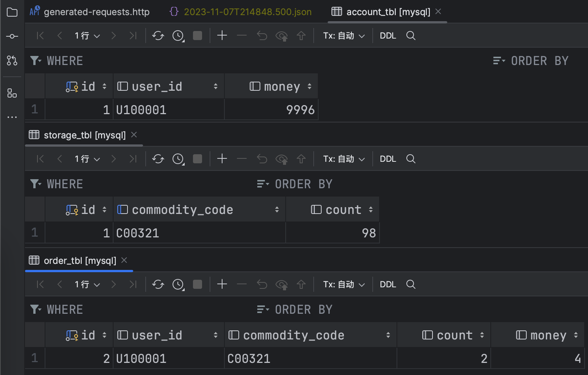
Task: Reload account_tbl data with refresh icon
Action: 158,36
